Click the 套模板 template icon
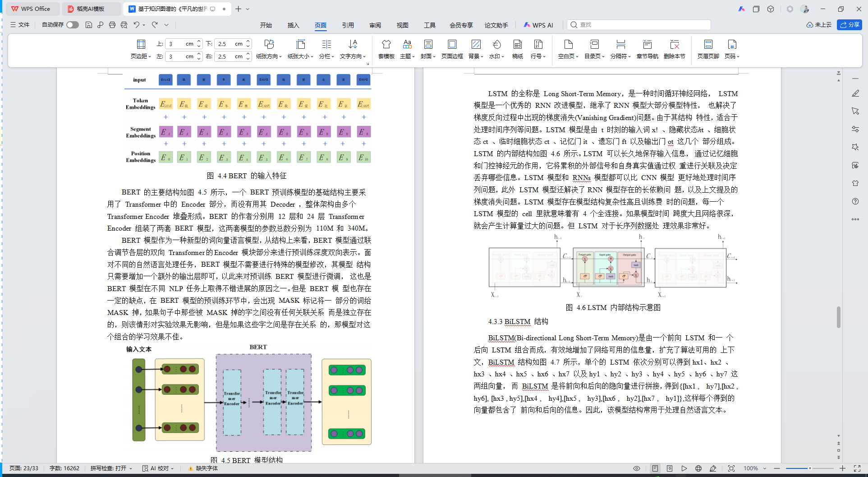Viewport: 868px width, 477px height. coord(386,49)
